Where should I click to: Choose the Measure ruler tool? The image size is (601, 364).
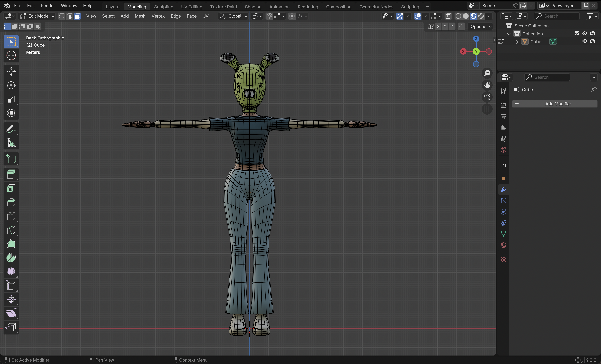11,143
